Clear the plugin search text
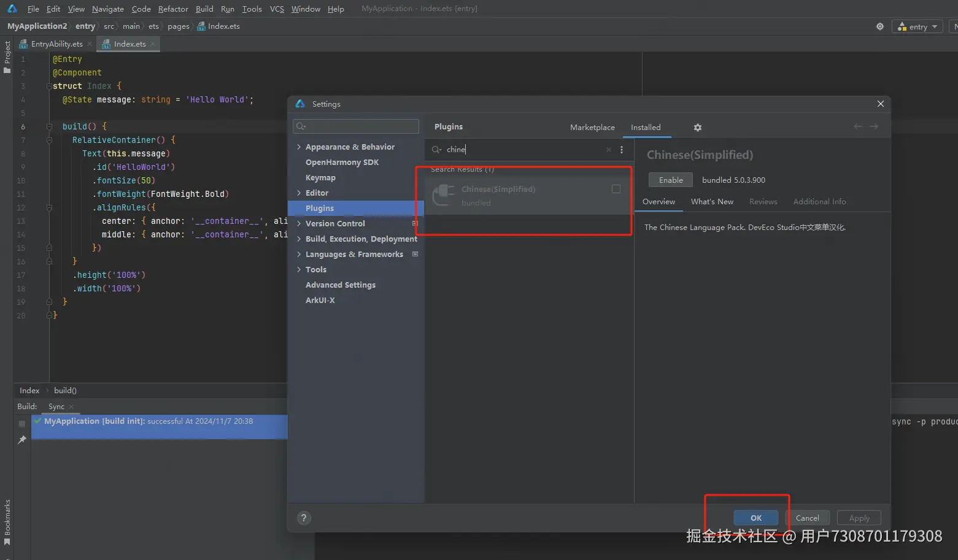 point(609,150)
